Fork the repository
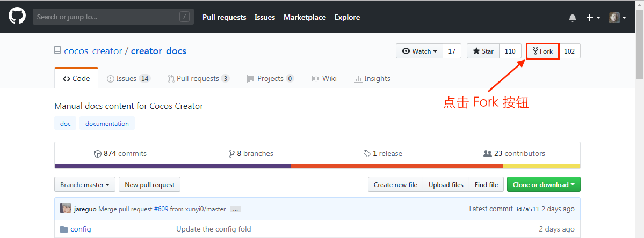The height and width of the screenshot is (238, 644). (542, 51)
